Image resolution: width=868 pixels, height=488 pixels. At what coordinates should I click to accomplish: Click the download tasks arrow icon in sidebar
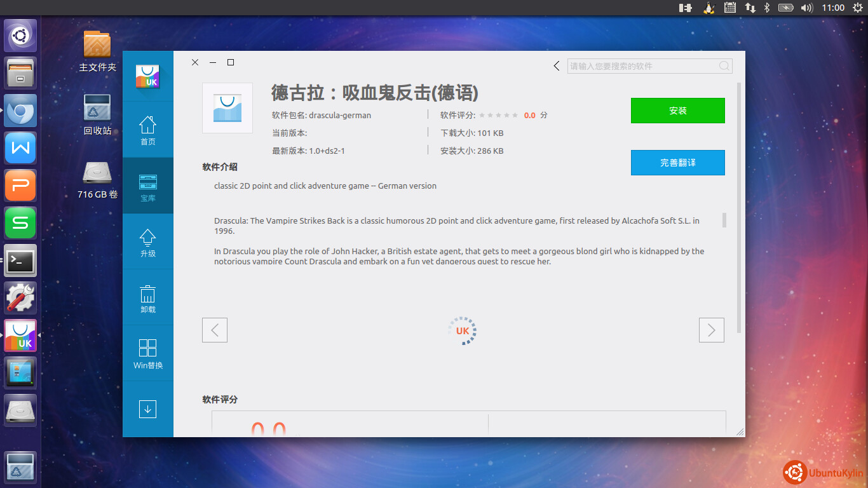pos(147,409)
